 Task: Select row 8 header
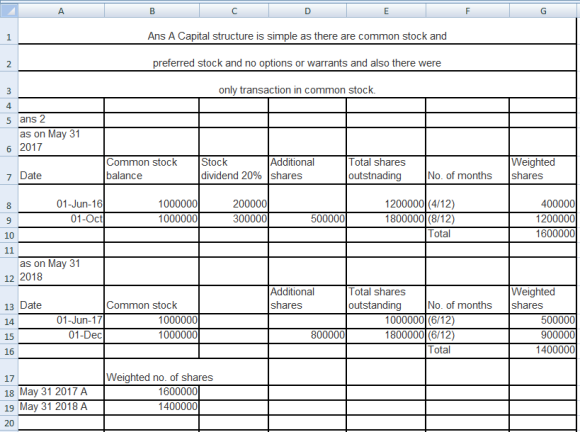(9, 198)
